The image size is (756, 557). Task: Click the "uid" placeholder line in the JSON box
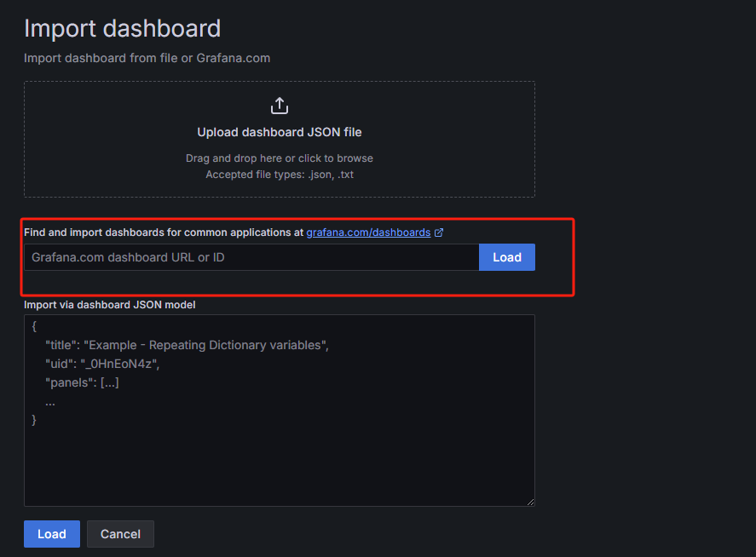tap(102, 364)
